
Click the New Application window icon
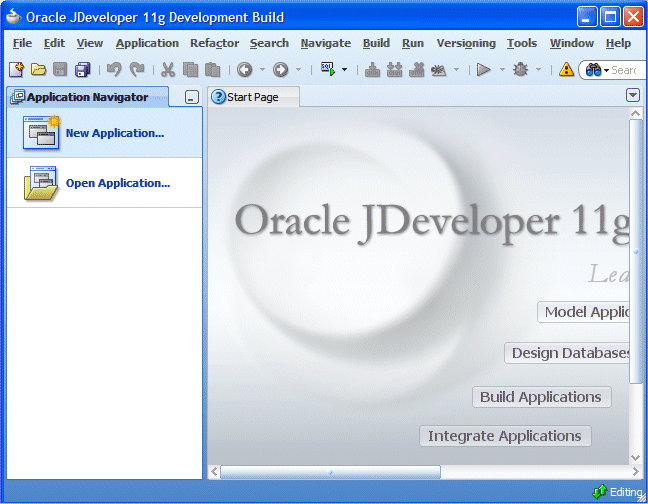(41, 132)
